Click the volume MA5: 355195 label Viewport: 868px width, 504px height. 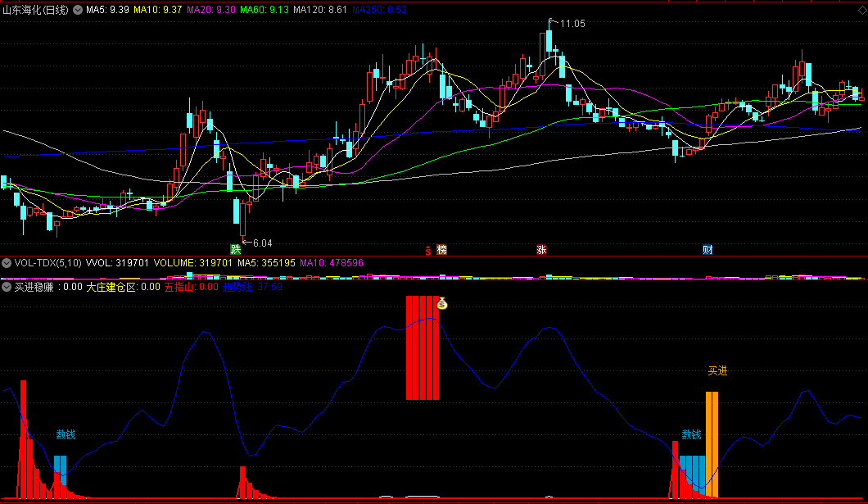point(266,263)
